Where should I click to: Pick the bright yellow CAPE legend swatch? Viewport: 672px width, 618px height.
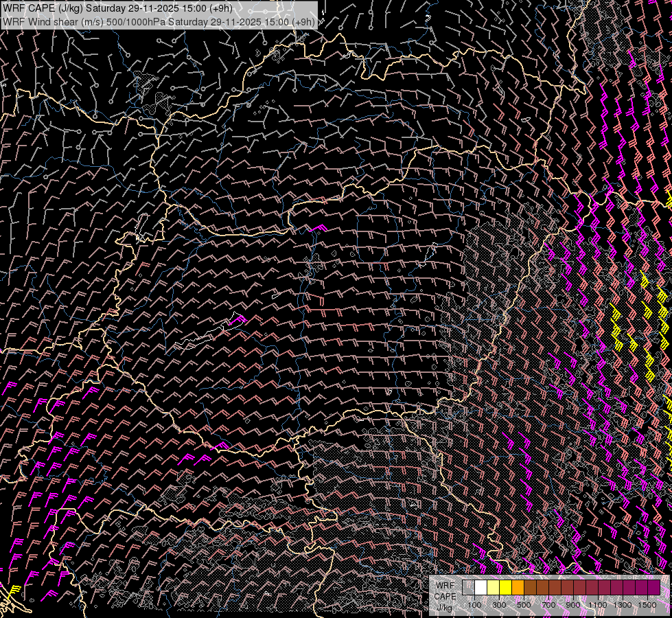(506, 588)
